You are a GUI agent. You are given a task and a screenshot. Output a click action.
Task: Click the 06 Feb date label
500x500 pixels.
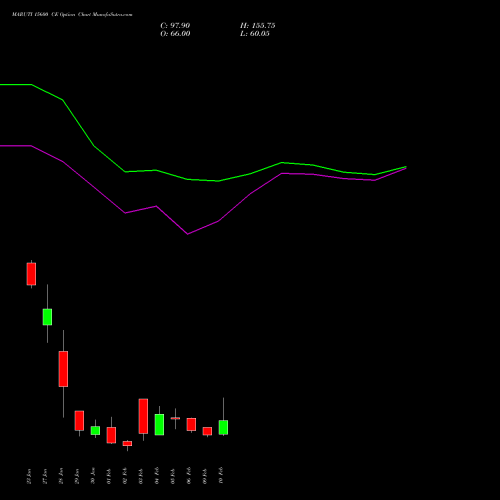(x=189, y=476)
